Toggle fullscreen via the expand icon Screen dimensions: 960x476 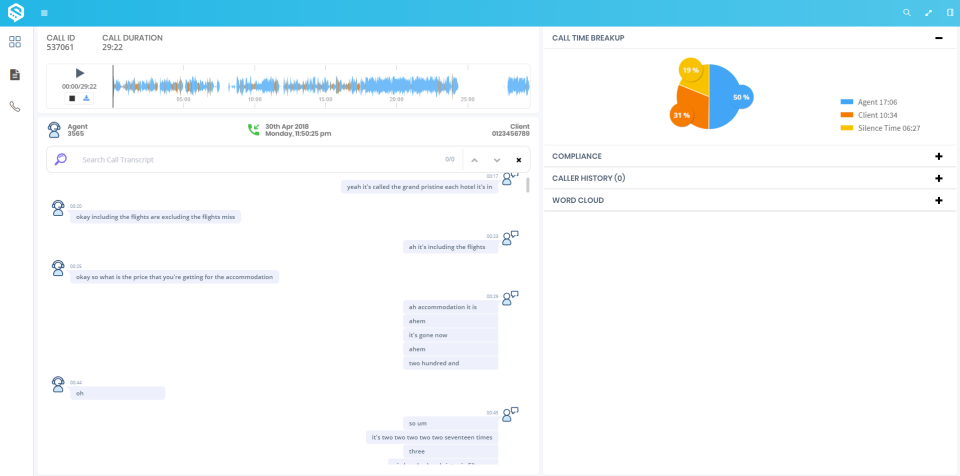(929, 12)
